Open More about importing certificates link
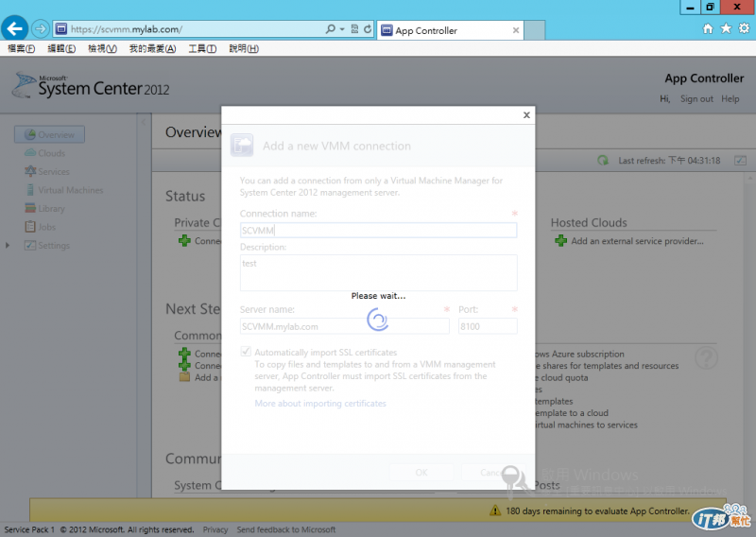This screenshot has width=756, height=537. [x=320, y=404]
